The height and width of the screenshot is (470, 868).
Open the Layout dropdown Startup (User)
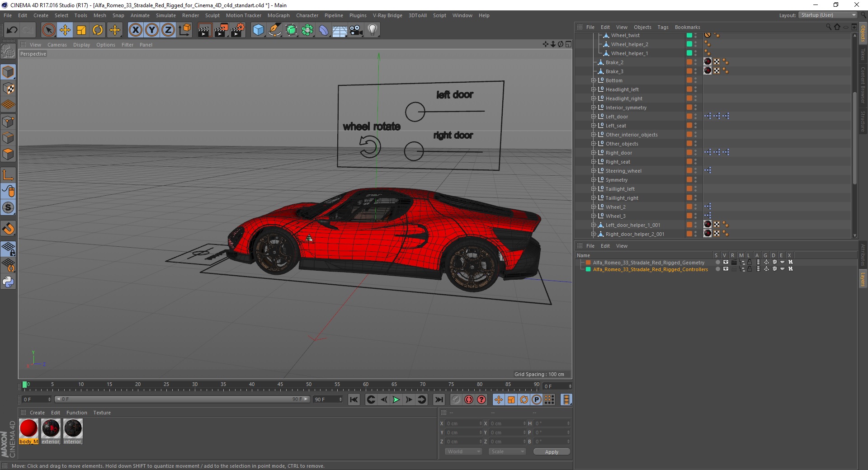point(828,15)
